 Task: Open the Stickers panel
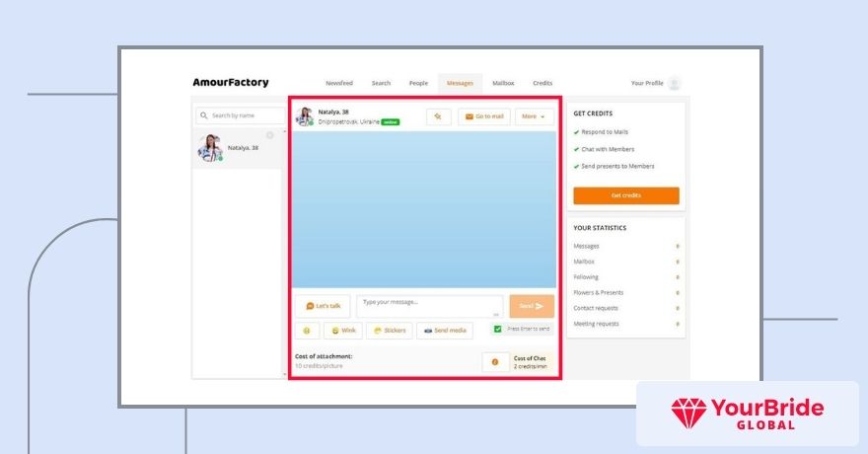point(390,331)
